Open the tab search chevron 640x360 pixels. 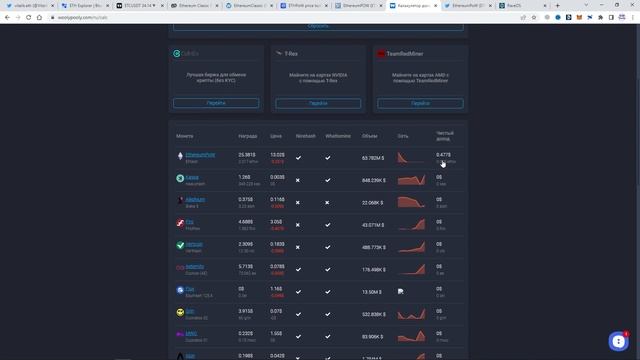pyautogui.click(x=587, y=5)
